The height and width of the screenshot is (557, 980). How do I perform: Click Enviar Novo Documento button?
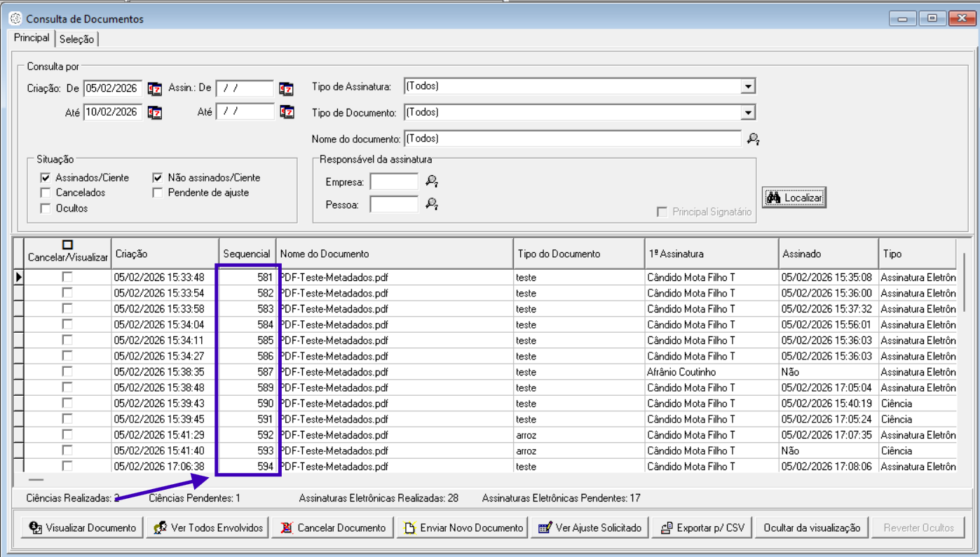(463, 528)
